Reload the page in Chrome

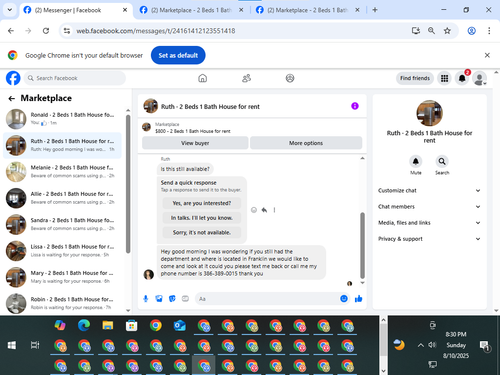tap(46, 31)
